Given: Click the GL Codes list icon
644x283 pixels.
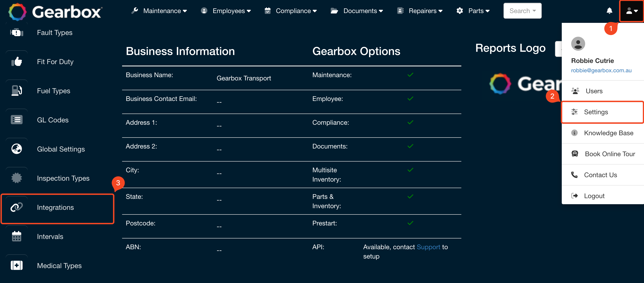Looking at the screenshot, I should [17, 120].
